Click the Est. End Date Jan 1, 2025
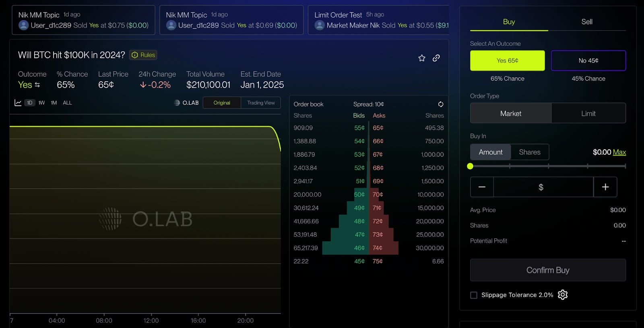The width and height of the screenshot is (644, 328). click(262, 85)
